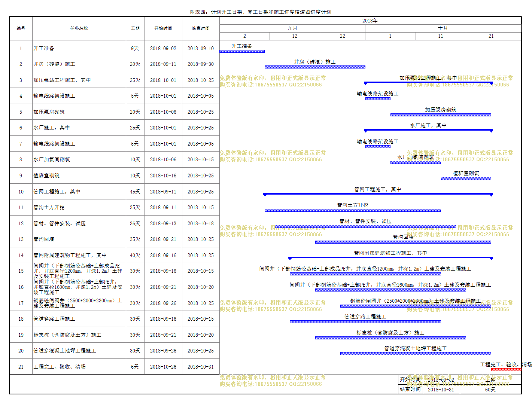
Task: Click duration 45天 in row 10
Action: point(135,192)
